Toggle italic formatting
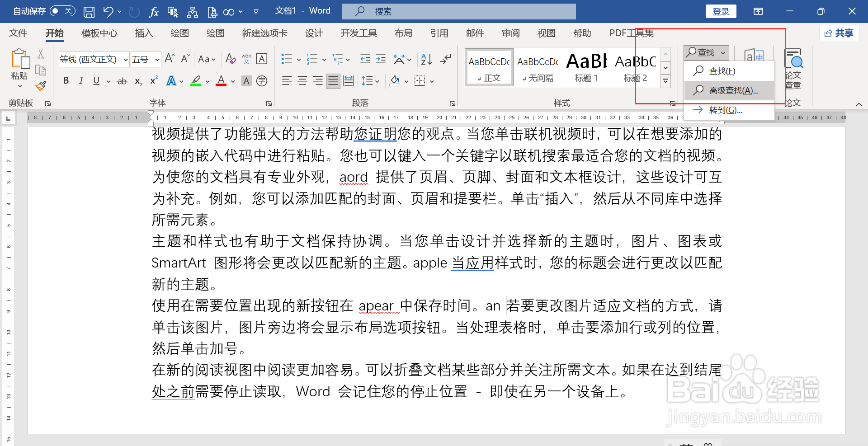Viewport: 868px width, 446px height. [81, 81]
